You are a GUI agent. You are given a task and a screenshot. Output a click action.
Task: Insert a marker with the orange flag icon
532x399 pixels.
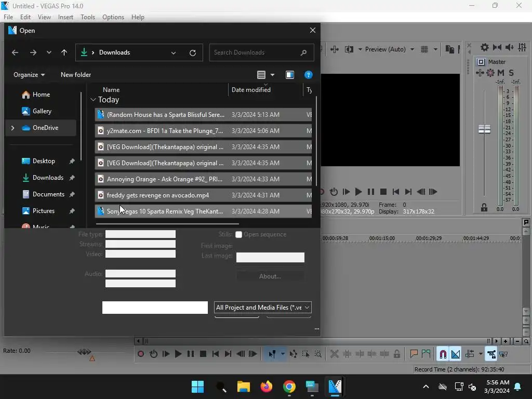[x=414, y=354]
